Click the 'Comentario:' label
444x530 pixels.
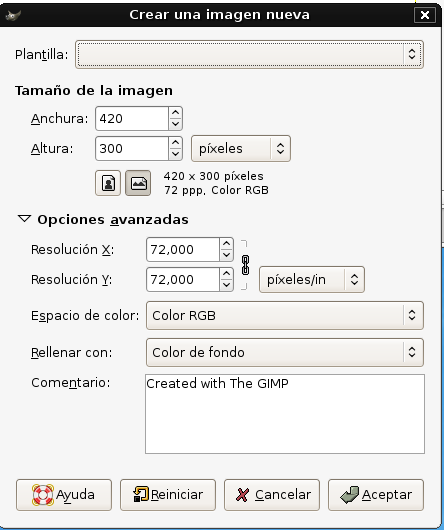coord(71,383)
